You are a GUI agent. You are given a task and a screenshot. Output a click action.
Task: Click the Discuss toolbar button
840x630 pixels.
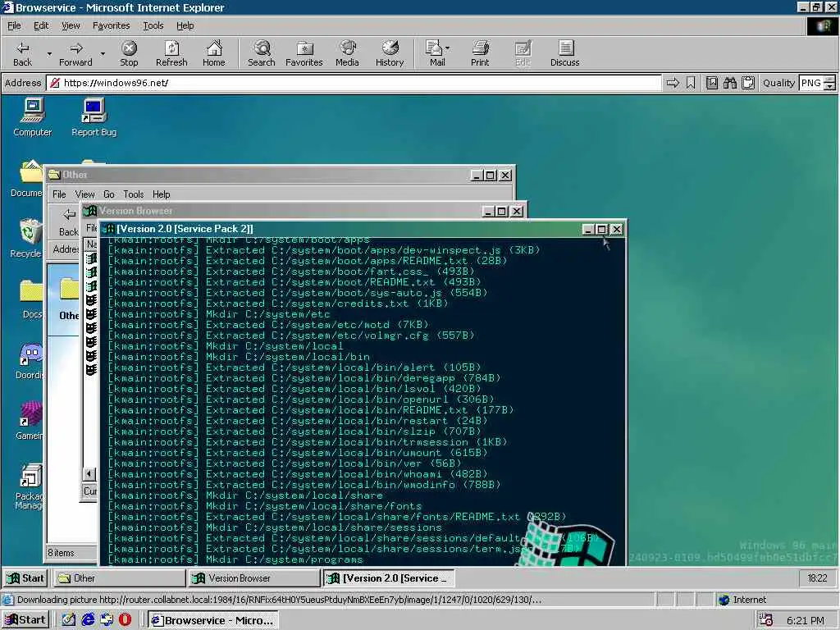click(x=564, y=53)
